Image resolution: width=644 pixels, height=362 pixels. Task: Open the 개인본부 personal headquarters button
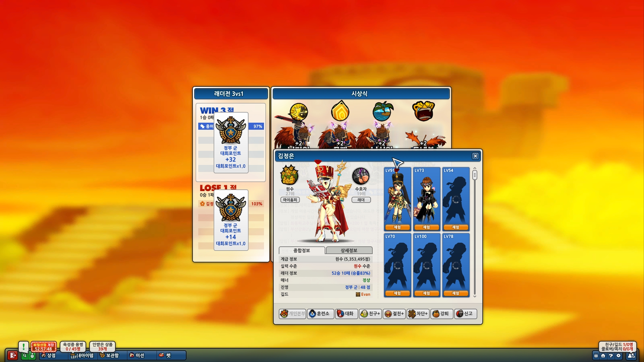coord(292,314)
